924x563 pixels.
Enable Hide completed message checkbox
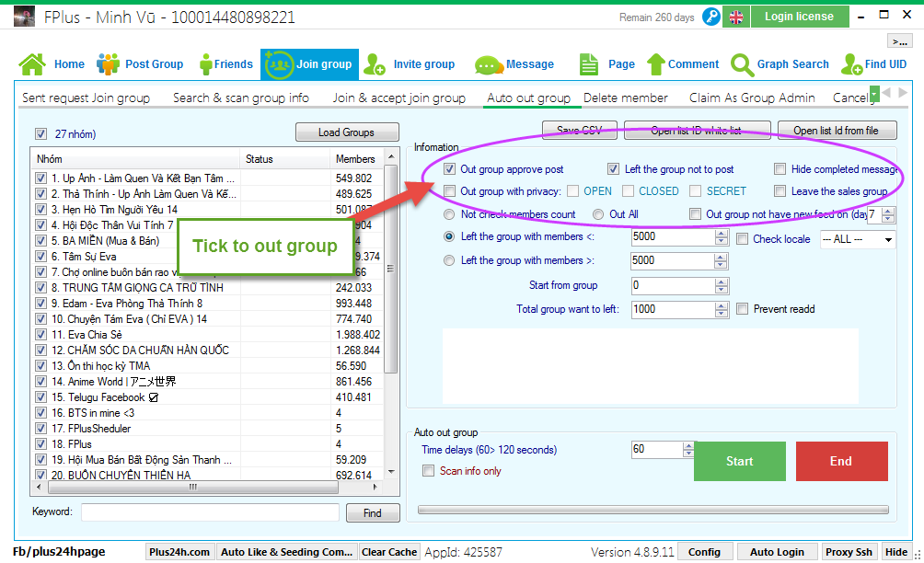[780, 169]
